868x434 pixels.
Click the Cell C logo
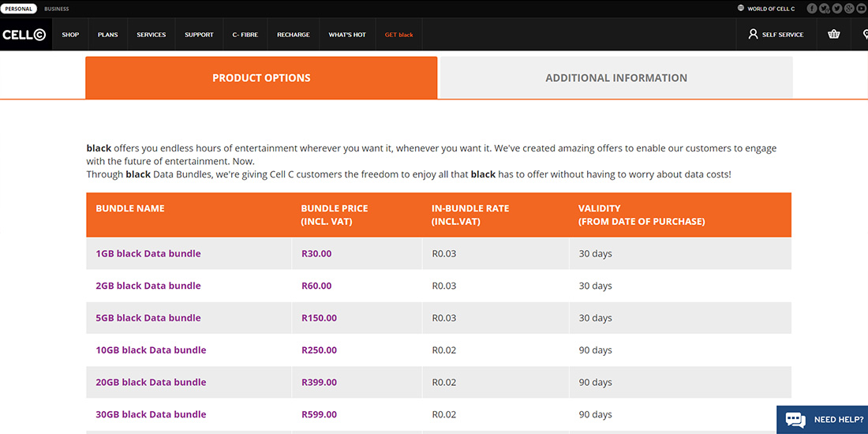24,34
